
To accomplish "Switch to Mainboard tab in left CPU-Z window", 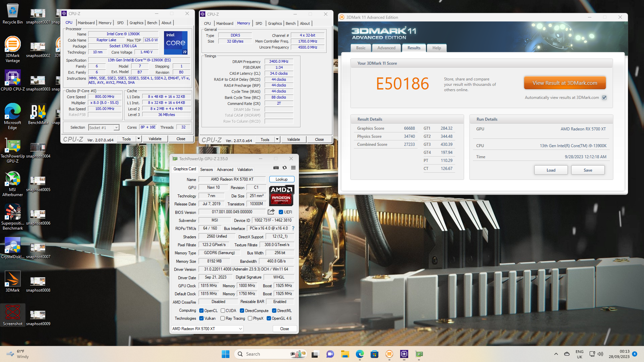I will click(86, 23).
